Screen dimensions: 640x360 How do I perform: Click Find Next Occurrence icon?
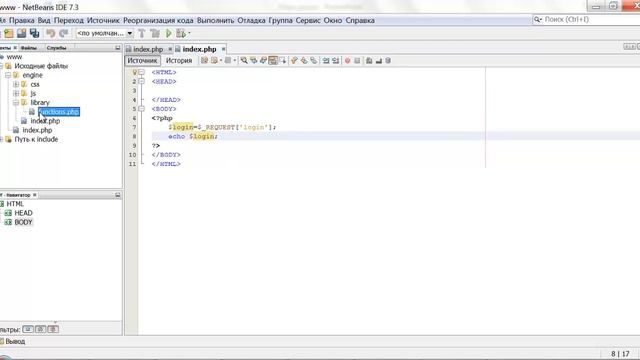[x=263, y=60]
